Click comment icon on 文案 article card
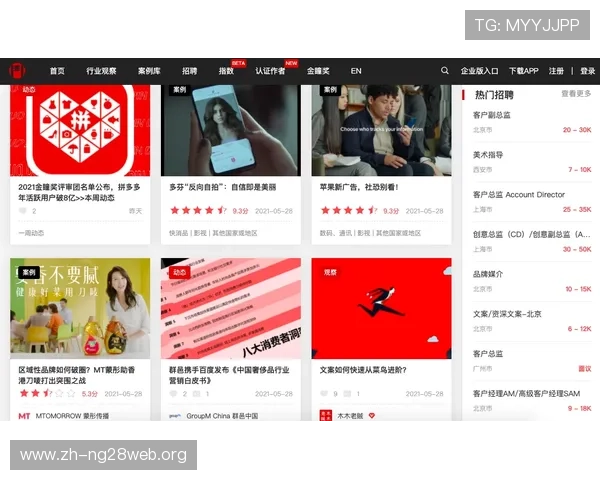Viewport: 600px width, 480px height. 324,394
